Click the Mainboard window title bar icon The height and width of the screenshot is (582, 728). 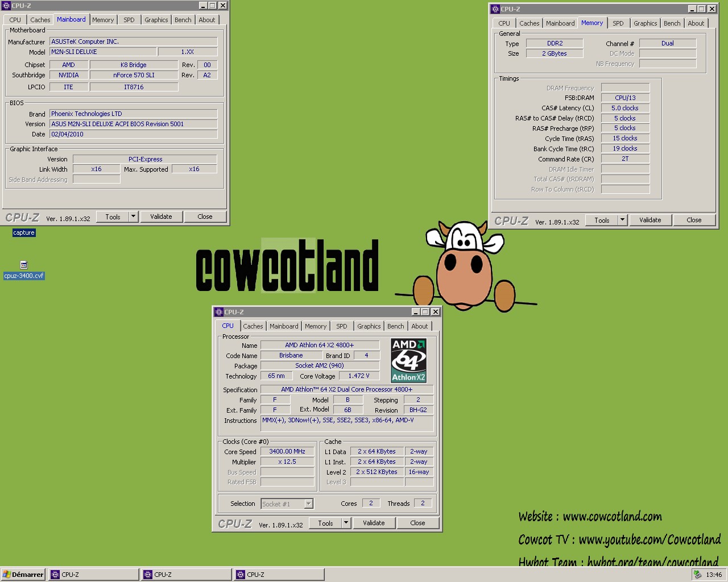6,6
